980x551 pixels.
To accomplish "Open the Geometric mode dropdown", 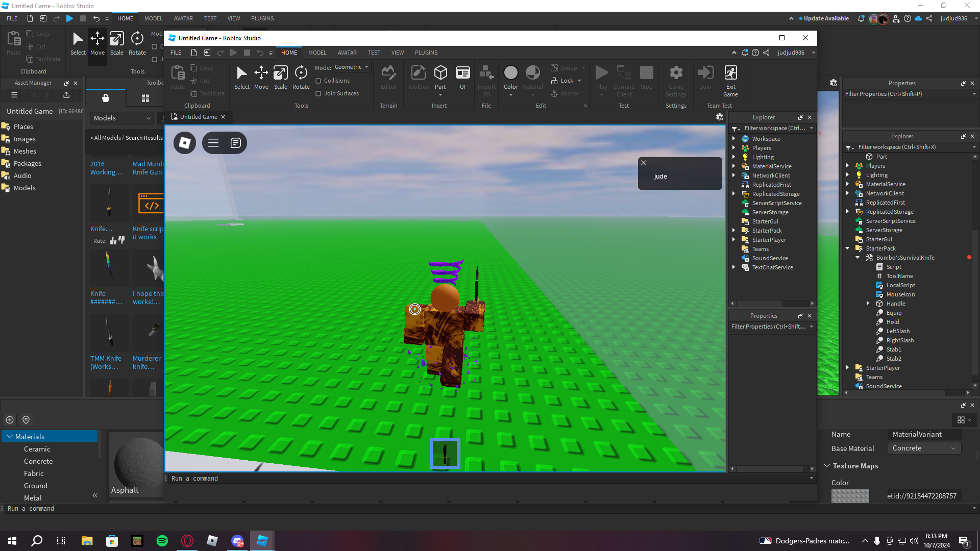I will click(352, 67).
